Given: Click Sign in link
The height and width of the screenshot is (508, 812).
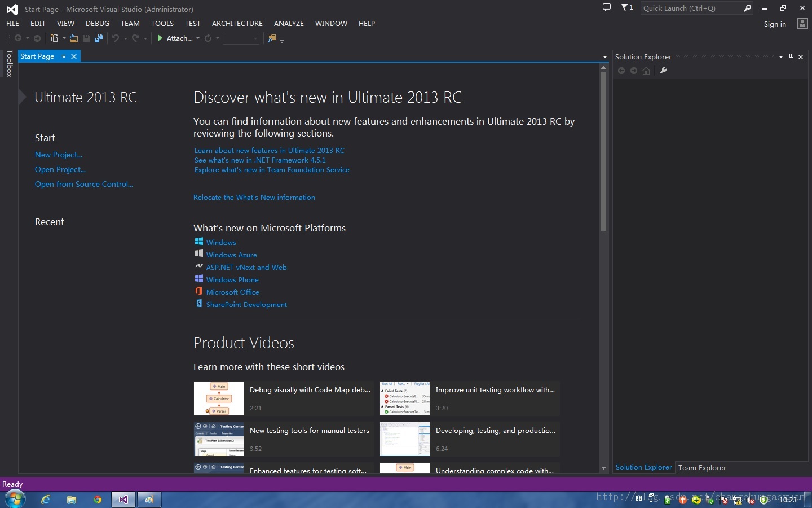Looking at the screenshot, I should click(775, 24).
